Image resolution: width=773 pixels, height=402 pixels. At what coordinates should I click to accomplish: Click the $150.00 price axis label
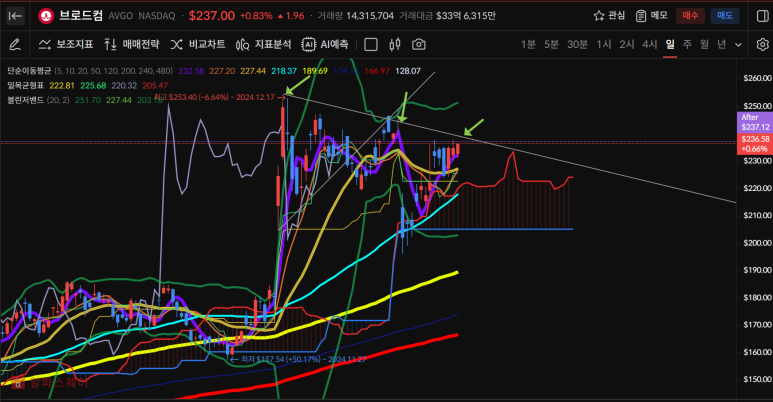757,379
